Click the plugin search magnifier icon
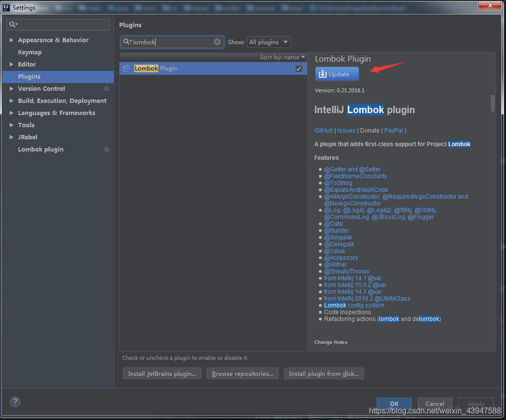This screenshot has height=420, width=506. click(127, 42)
